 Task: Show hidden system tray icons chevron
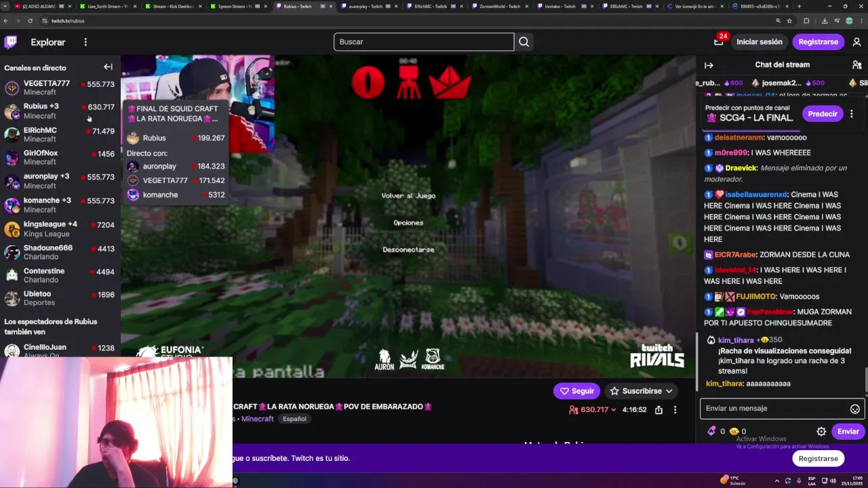click(777, 481)
